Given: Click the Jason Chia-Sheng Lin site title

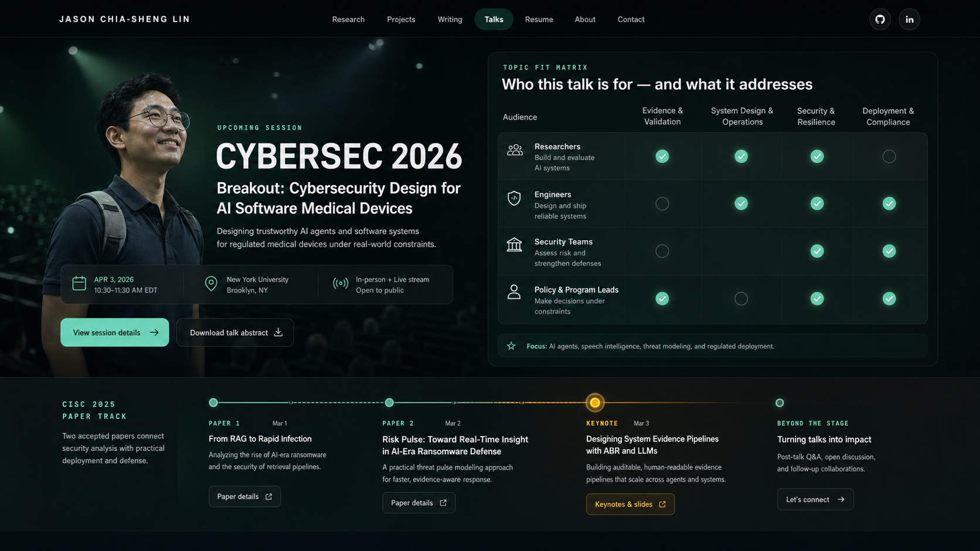Looking at the screenshot, I should point(124,19).
